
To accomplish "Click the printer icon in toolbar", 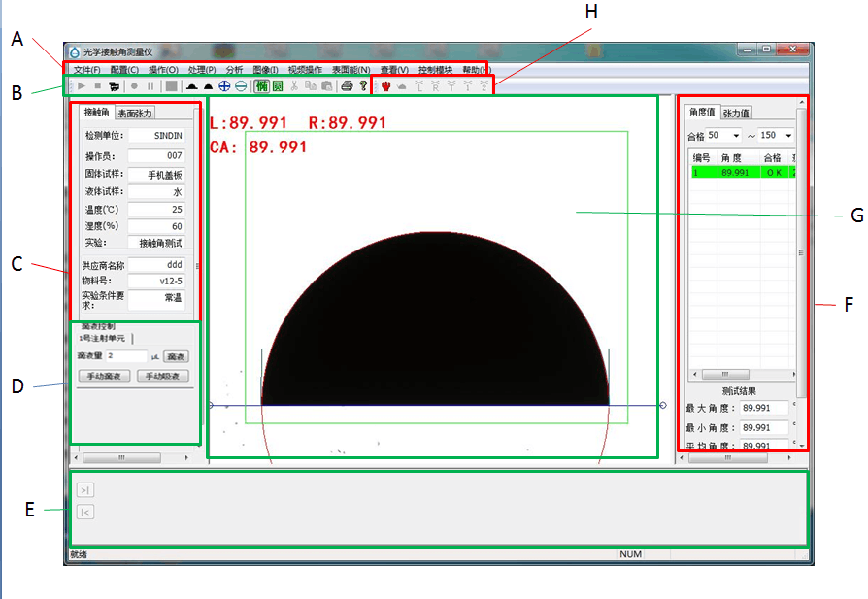I will click(347, 86).
